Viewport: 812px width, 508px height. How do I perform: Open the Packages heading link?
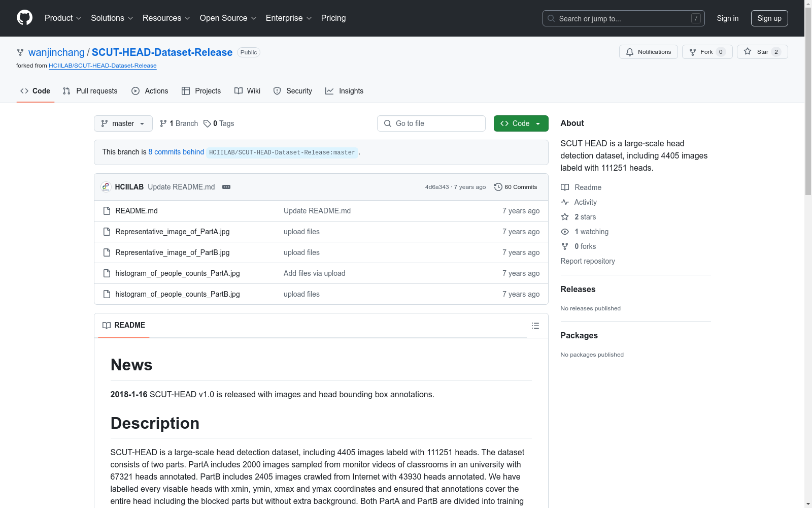click(x=579, y=335)
